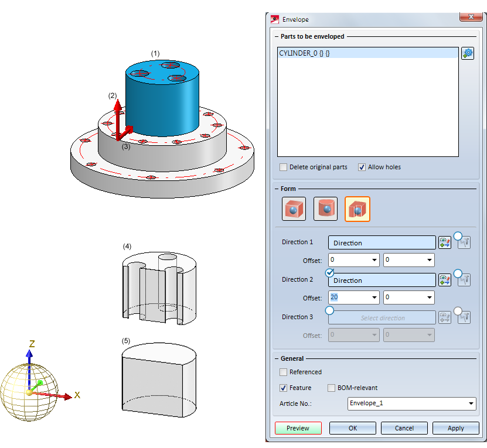Click the Preview button

click(x=298, y=428)
